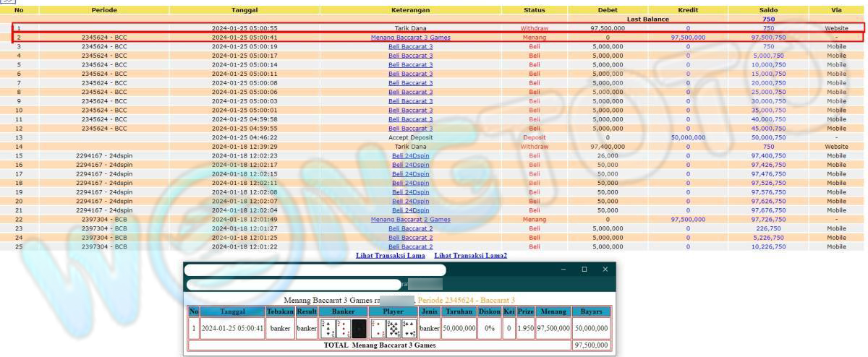Select the middle Player card image

pyautogui.click(x=393, y=329)
